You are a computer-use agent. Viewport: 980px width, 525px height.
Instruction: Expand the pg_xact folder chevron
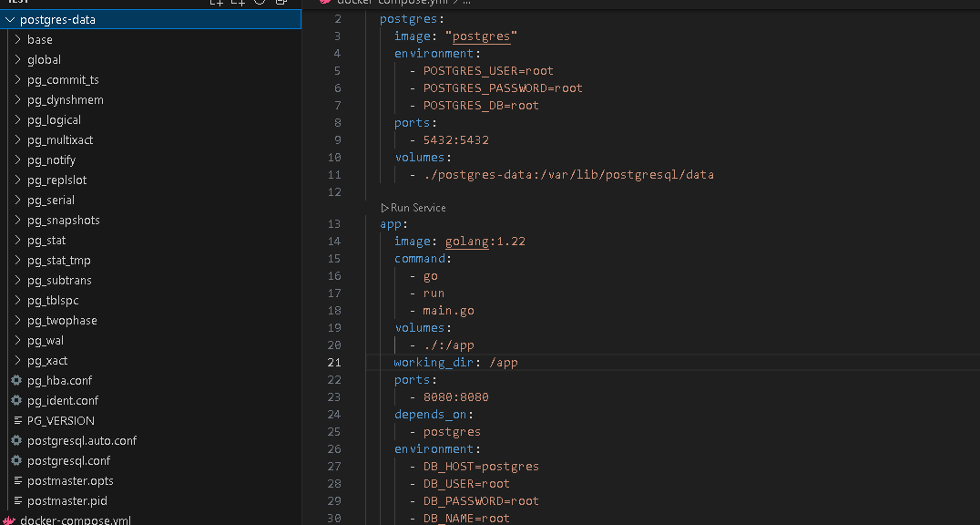[x=17, y=360]
